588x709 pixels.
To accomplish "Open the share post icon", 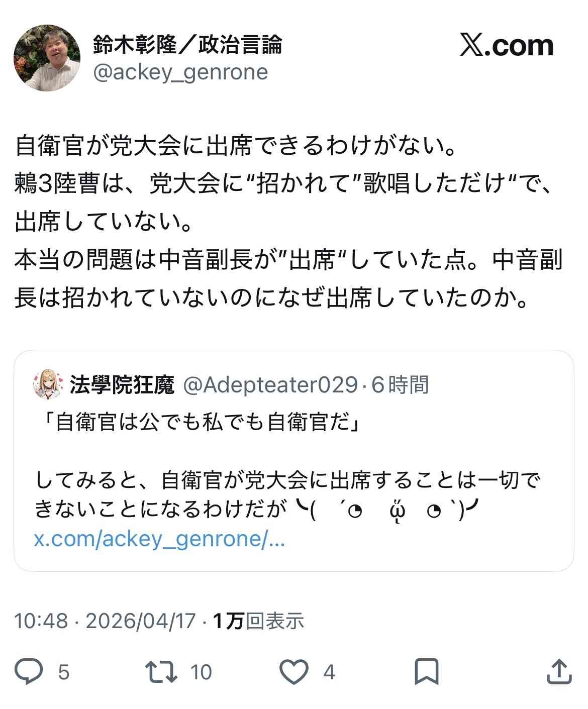I will [558, 672].
